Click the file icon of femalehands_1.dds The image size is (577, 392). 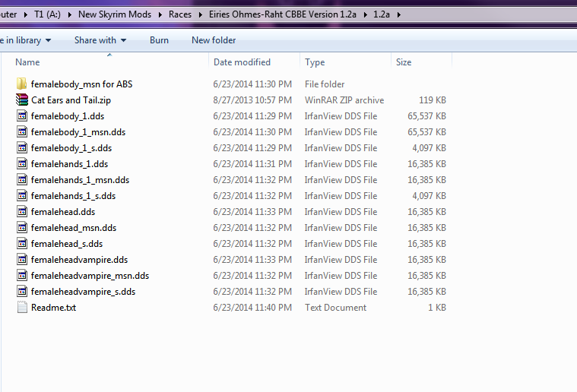tap(22, 163)
